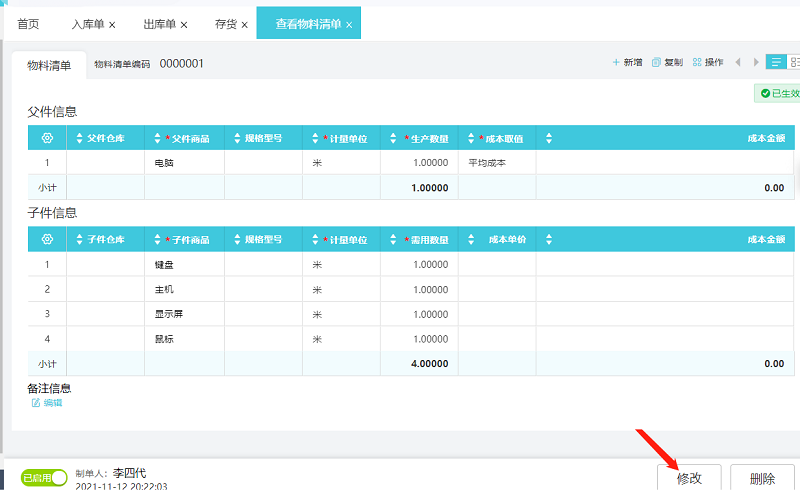The width and height of the screenshot is (800, 491).
Task: Click the 新增 plus icon
Action: point(616,62)
